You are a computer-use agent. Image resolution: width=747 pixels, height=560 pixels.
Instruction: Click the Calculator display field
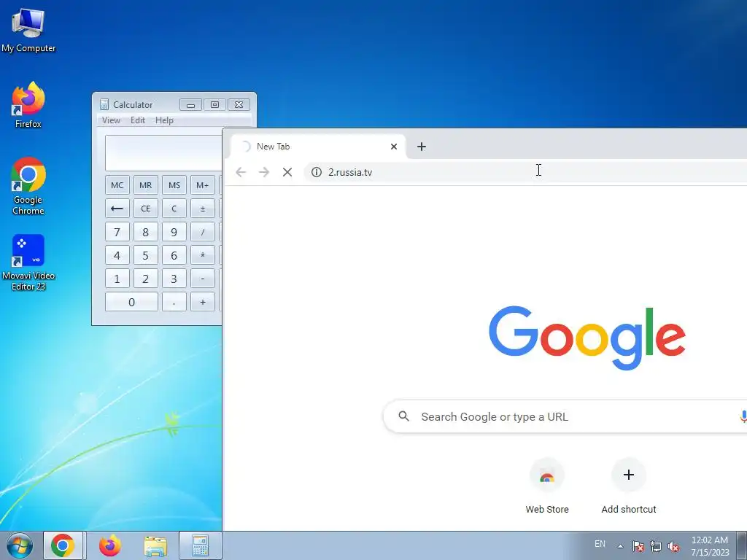[x=163, y=153]
